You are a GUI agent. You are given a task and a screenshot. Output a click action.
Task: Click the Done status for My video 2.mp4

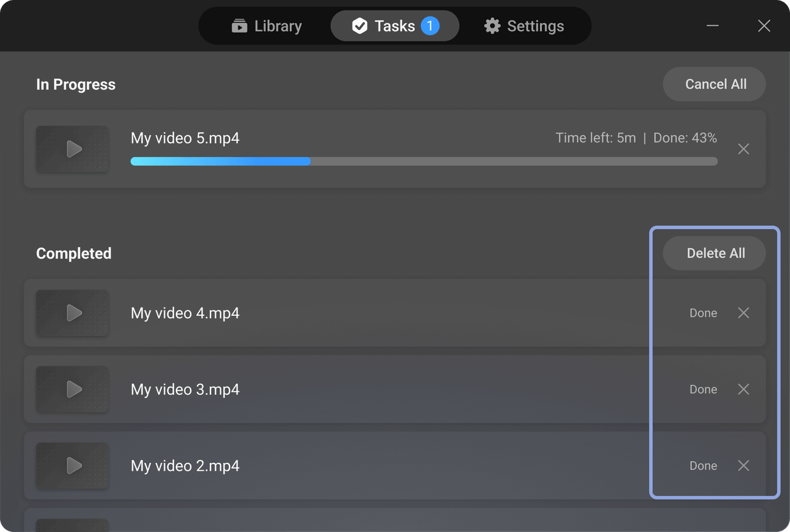click(703, 466)
